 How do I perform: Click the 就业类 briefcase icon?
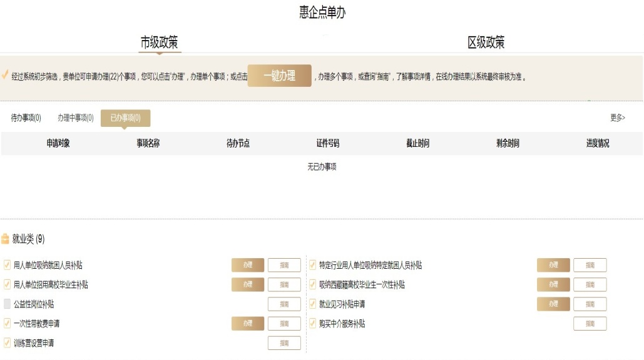(x=5, y=239)
